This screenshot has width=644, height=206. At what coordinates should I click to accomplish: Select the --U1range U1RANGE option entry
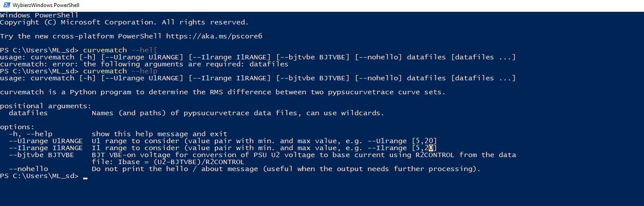pos(45,141)
